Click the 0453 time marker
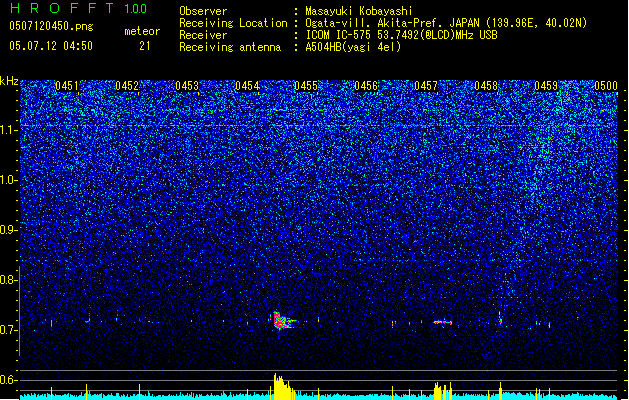This screenshot has height=400, width=629. tap(187, 86)
